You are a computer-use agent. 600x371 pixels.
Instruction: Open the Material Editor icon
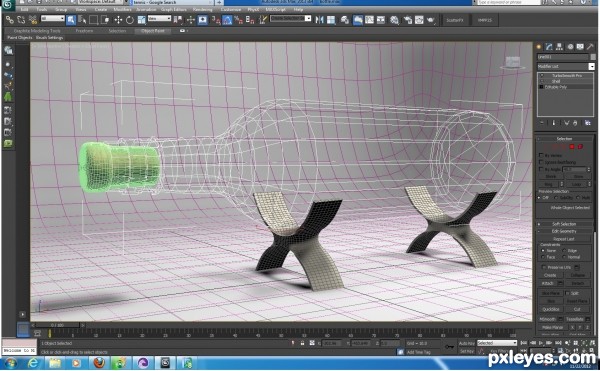394,20
